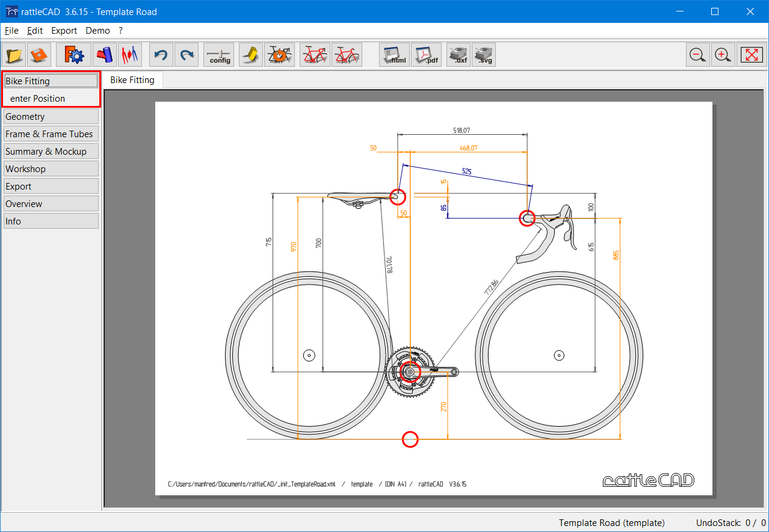Open the Workshop panel section
Screen dimensions: 769x532
point(51,169)
